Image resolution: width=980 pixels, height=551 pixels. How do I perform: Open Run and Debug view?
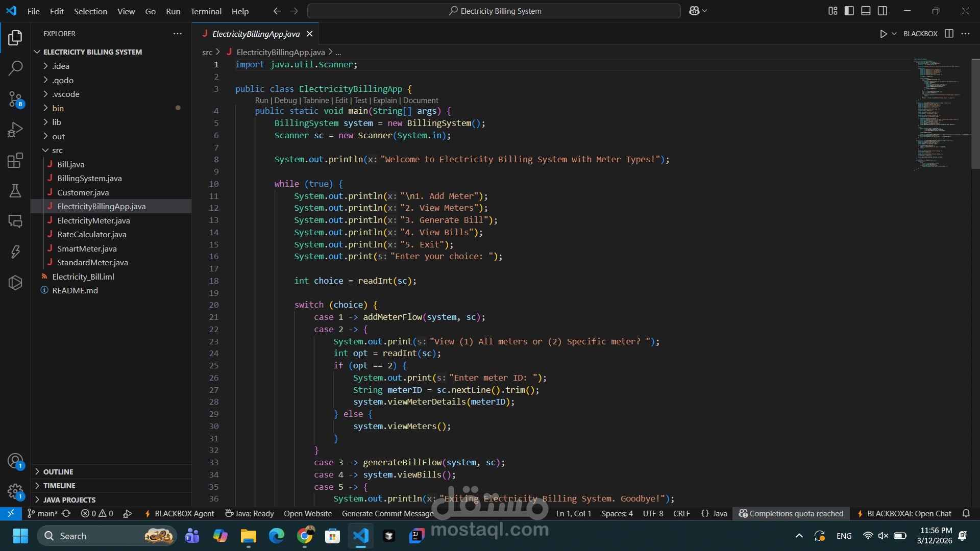pos(15,130)
